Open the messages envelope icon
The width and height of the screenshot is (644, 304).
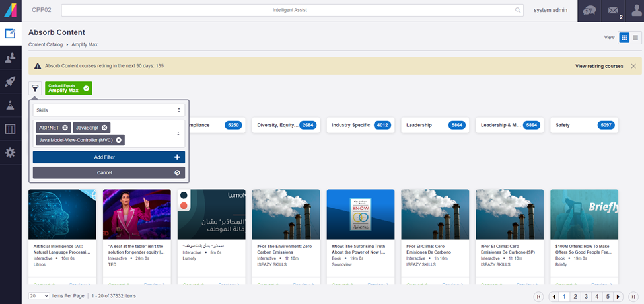coord(613,11)
